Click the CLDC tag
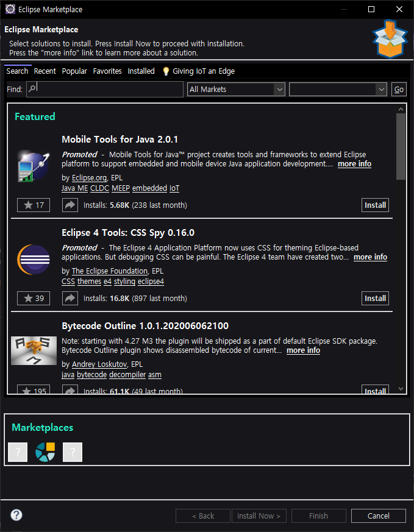Viewport: 414px width, 532px height. pos(100,188)
